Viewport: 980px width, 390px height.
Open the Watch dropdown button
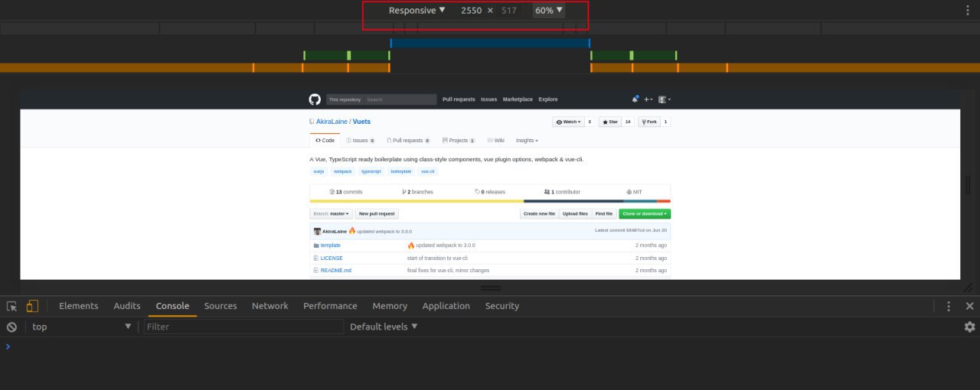[x=569, y=122]
